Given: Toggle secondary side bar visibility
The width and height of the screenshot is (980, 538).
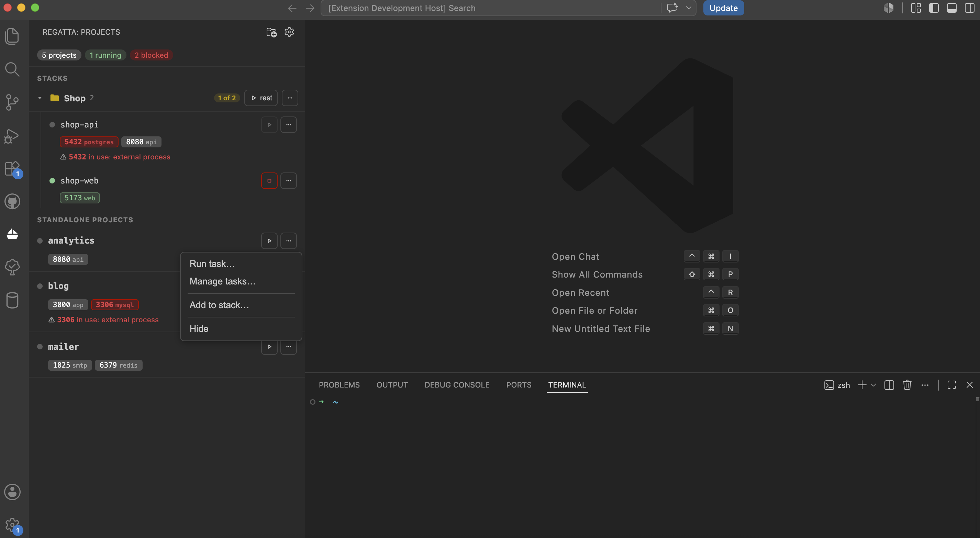Looking at the screenshot, I should point(970,8).
